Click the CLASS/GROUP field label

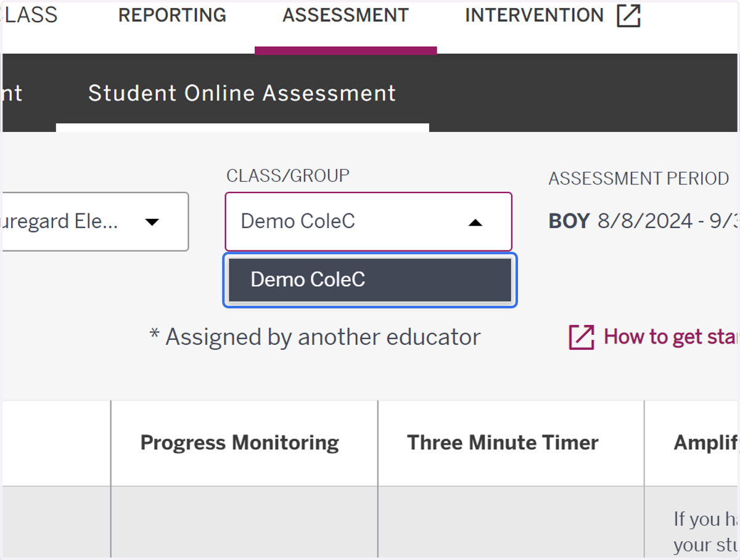288,176
